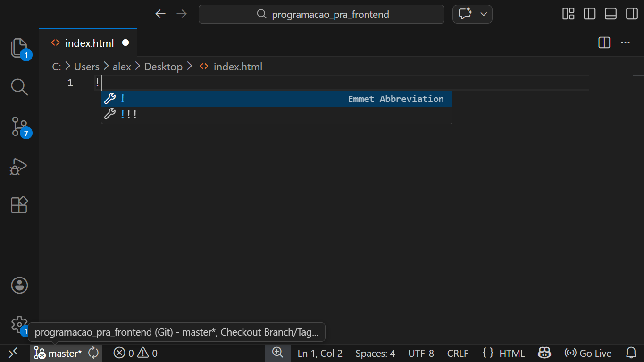Open the Run and Debug view
The width and height of the screenshot is (644, 362).
[x=19, y=167]
